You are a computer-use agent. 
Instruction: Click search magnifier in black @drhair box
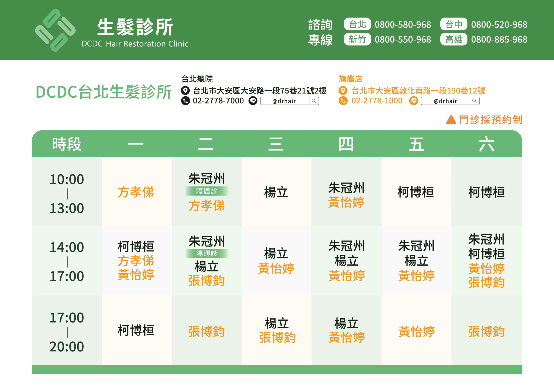pyautogui.click(x=314, y=101)
